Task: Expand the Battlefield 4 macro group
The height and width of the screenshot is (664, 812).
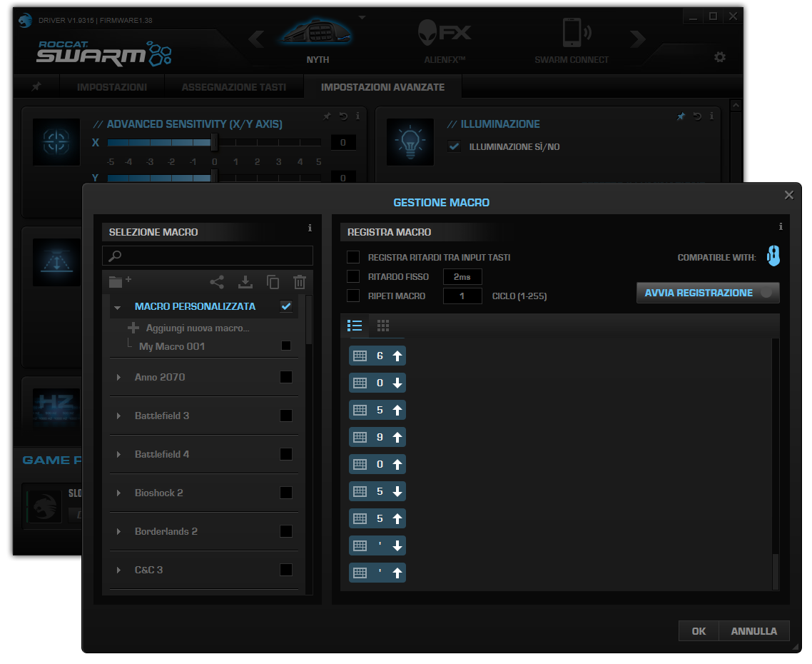Action: (x=118, y=454)
